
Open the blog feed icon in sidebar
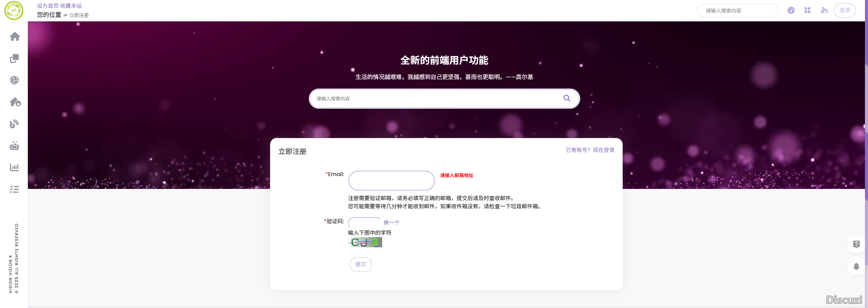coord(15,124)
